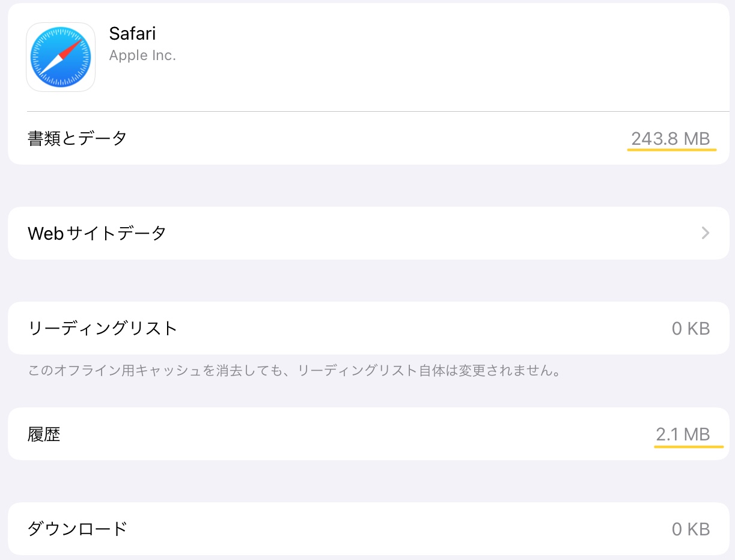Click the middle of the ダウンロード row

tap(368, 529)
